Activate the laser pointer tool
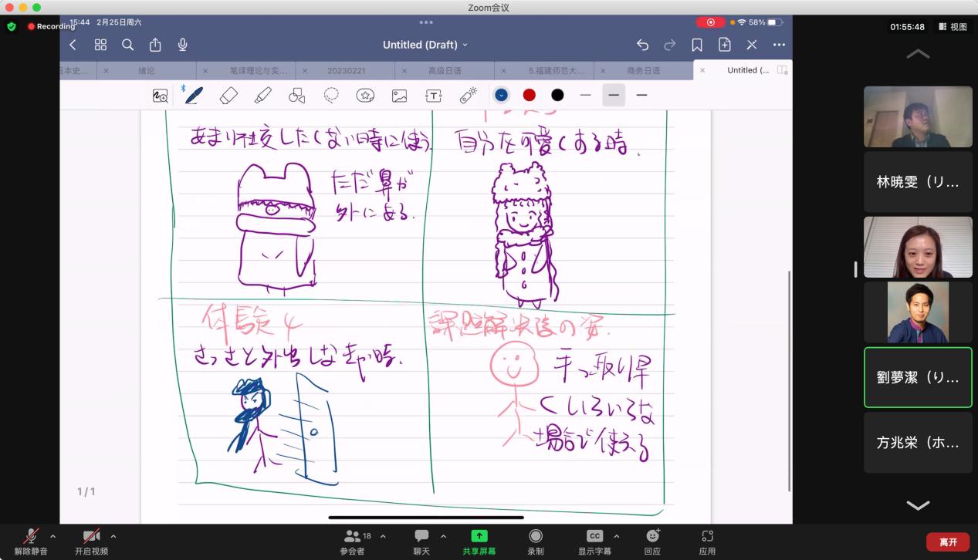 (x=468, y=95)
